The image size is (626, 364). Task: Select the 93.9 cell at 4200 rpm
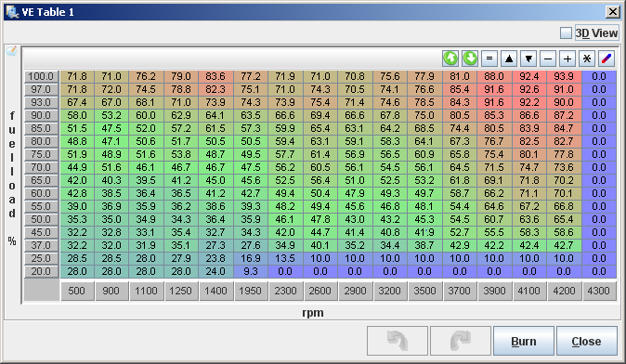[564, 76]
